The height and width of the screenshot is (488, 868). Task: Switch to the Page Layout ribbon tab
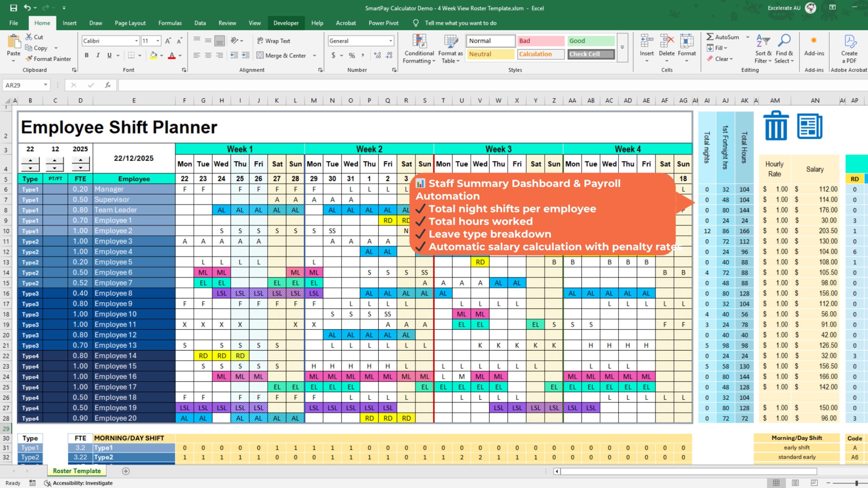(x=130, y=23)
